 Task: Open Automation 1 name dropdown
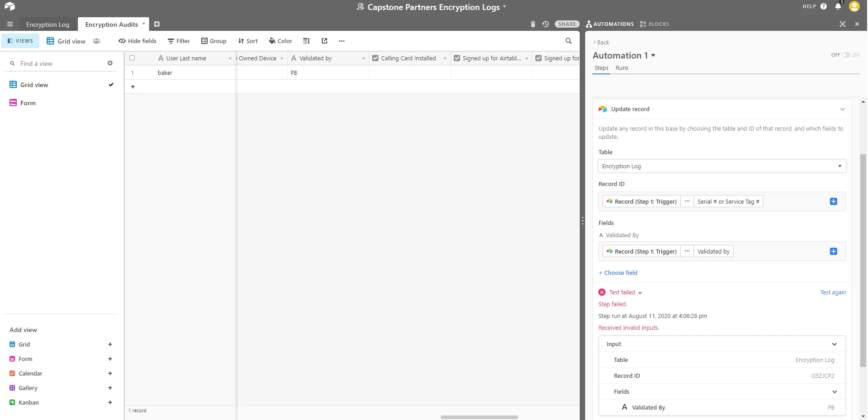point(653,55)
